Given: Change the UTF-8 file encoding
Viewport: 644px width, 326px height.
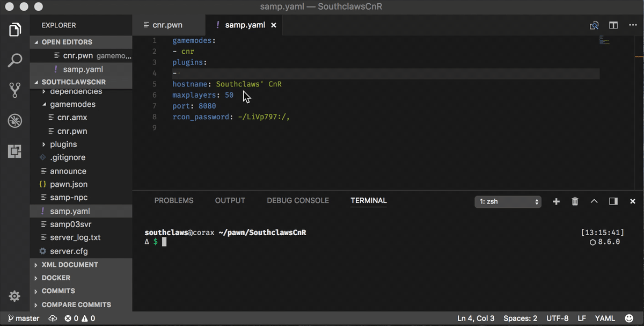Looking at the screenshot, I should tap(557, 318).
